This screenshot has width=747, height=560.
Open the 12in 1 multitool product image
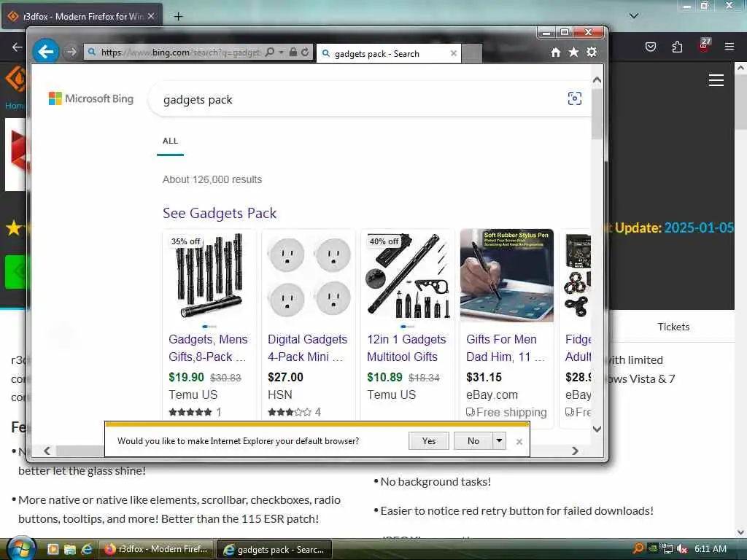[x=408, y=275]
